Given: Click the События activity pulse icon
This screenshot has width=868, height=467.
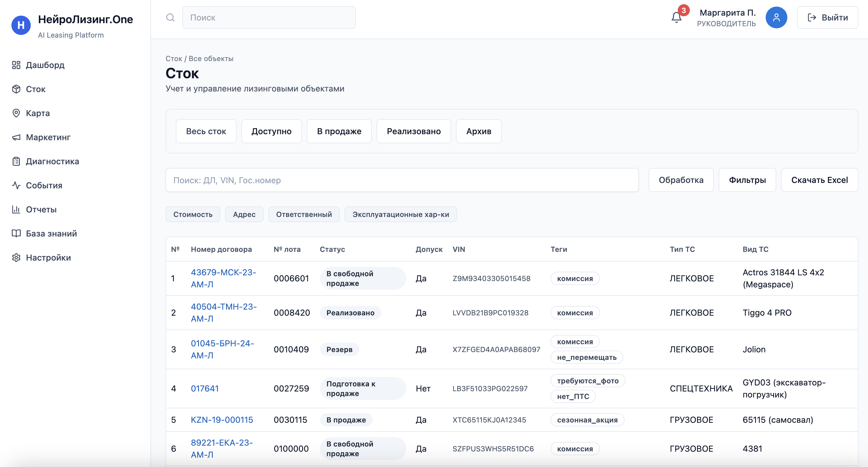Looking at the screenshot, I should pos(16,185).
